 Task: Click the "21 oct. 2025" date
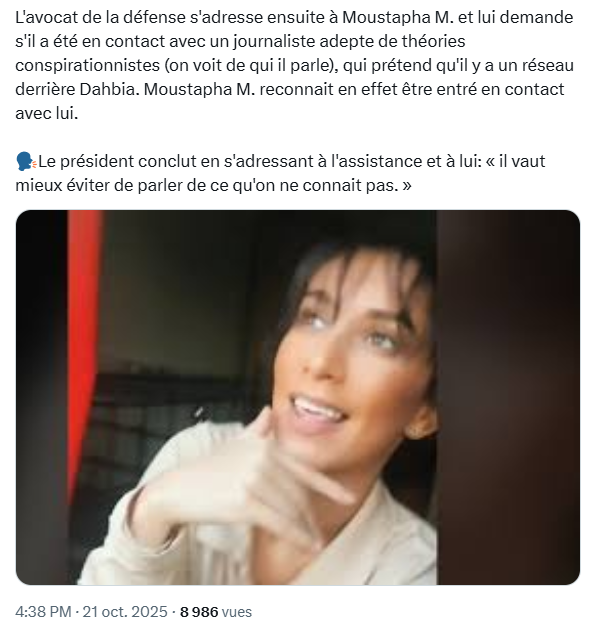click(125, 612)
